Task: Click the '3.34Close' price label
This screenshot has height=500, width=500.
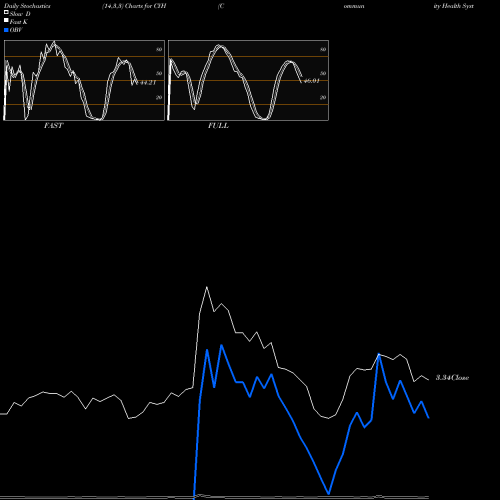Action: point(452,378)
